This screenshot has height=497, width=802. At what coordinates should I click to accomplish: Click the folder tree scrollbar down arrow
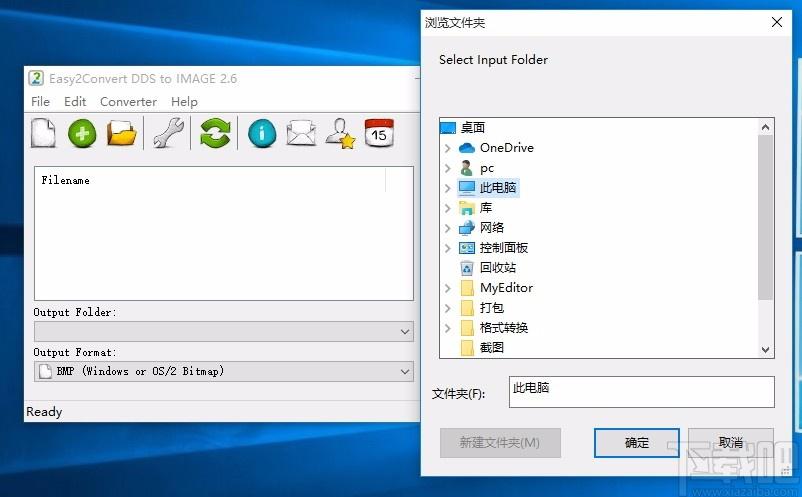click(x=765, y=350)
